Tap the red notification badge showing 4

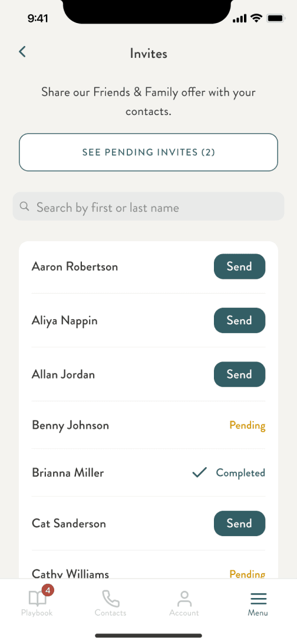coord(48,590)
